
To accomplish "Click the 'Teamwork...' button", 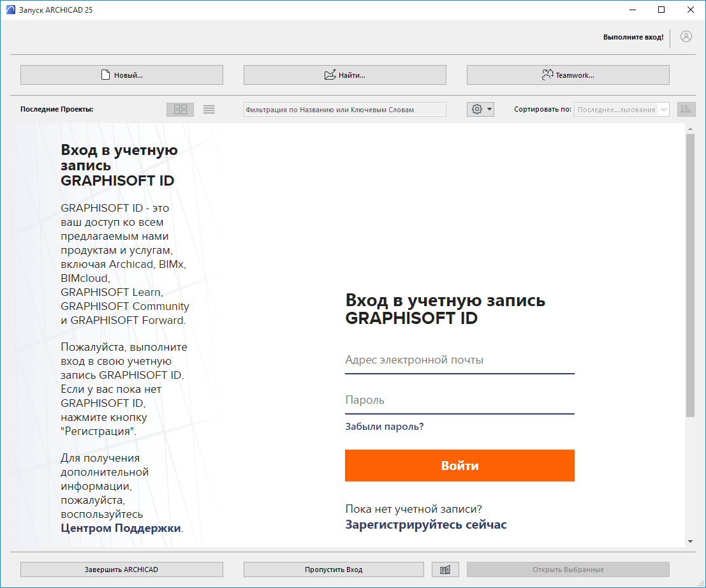I will [x=568, y=75].
